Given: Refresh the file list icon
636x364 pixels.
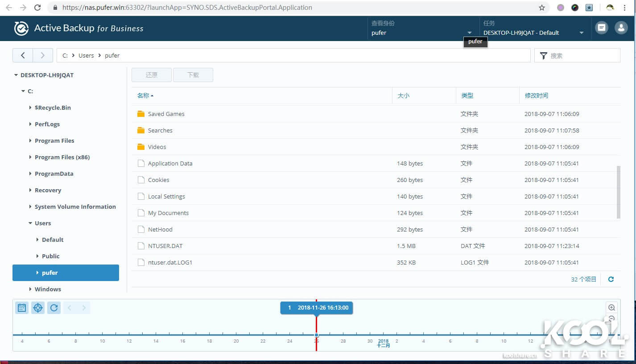Looking at the screenshot, I should coord(611,279).
